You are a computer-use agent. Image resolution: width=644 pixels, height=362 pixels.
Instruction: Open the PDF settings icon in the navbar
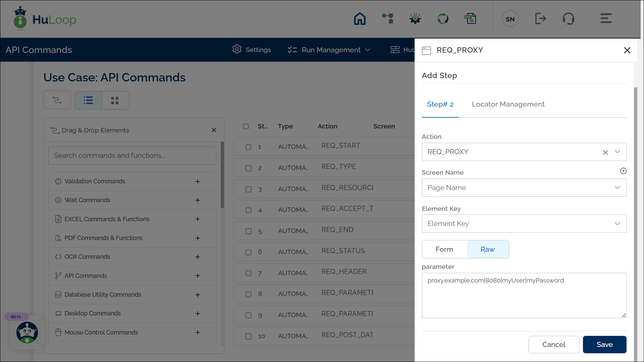point(471,19)
